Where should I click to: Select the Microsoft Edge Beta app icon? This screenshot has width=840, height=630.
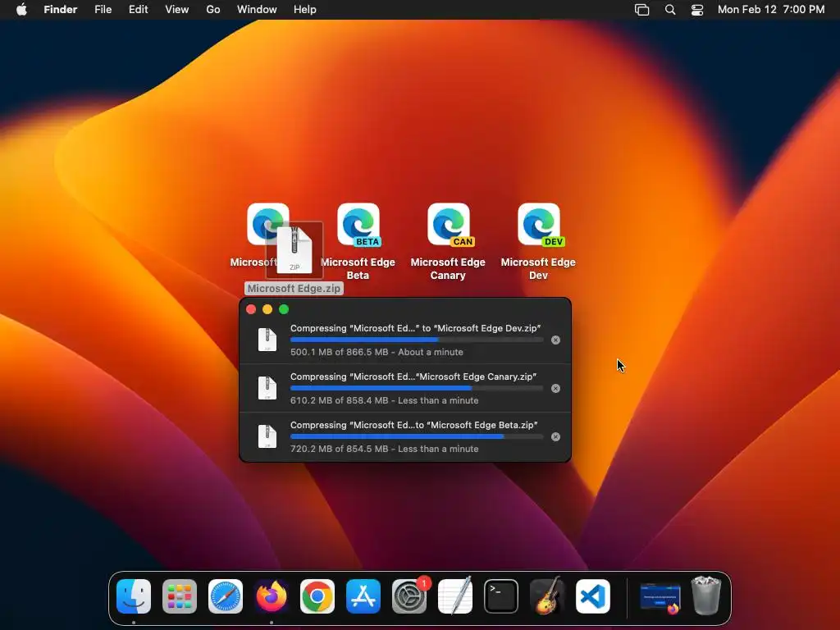358,224
